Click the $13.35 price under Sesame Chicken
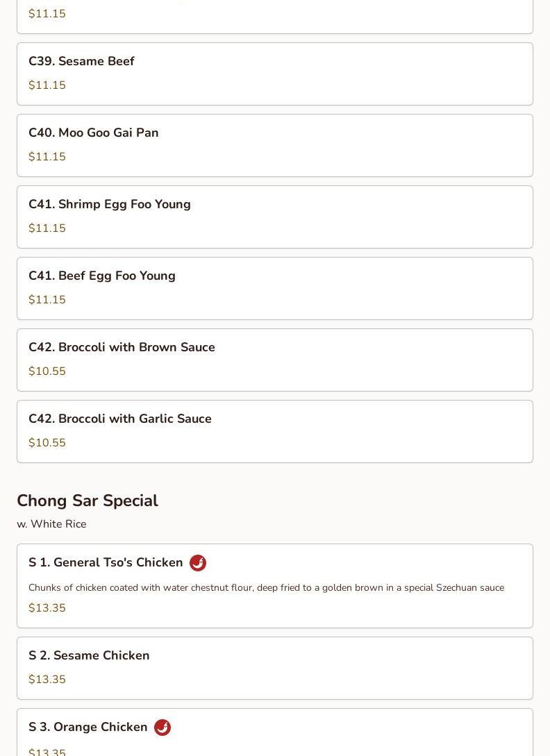 click(47, 680)
